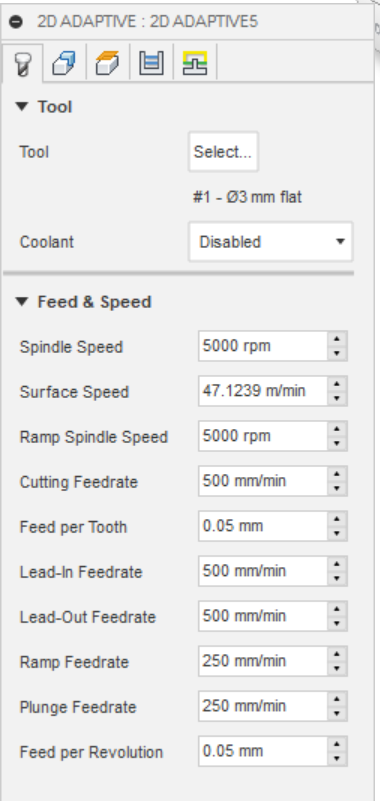Open the Tool tab icon
This screenshot has height=801, width=380.
point(22,64)
